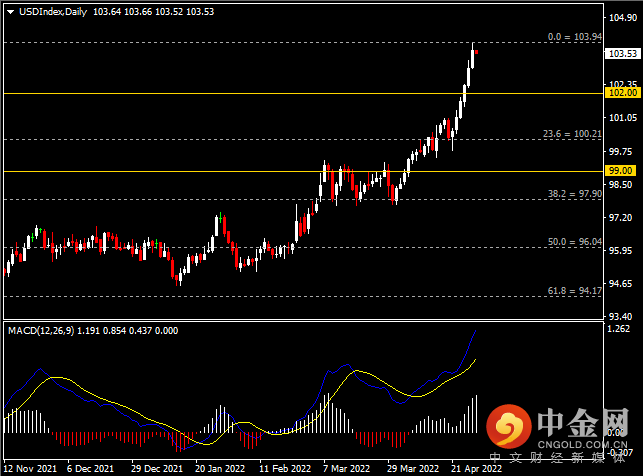Click the 102.00 yellow price label

coord(622,93)
